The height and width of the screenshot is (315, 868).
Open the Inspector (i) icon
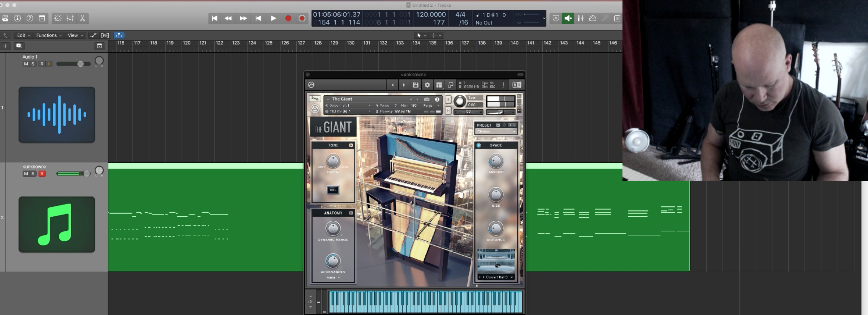[x=17, y=18]
